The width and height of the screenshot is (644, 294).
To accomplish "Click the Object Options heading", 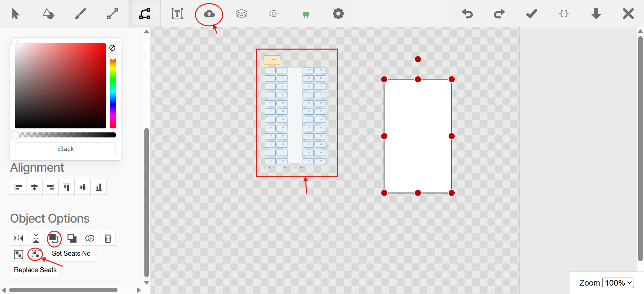I will [50, 218].
